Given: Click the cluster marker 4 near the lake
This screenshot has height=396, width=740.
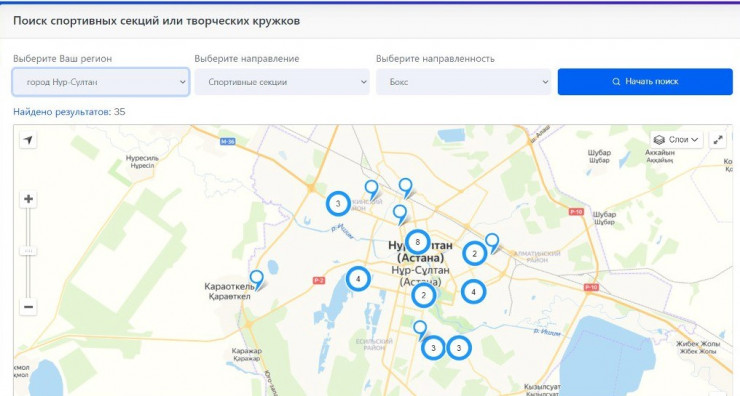Looking at the screenshot, I should 358,279.
